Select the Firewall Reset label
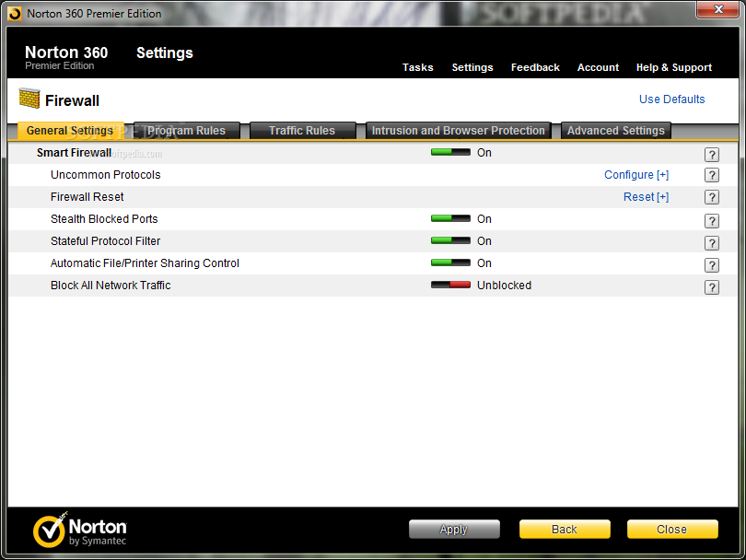The image size is (746, 560). [87, 196]
